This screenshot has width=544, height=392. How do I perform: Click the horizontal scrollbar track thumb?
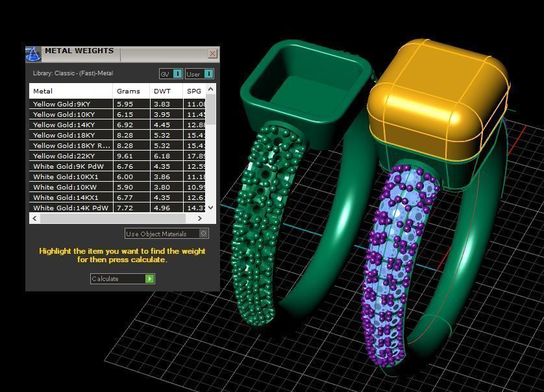pyautogui.click(x=113, y=218)
